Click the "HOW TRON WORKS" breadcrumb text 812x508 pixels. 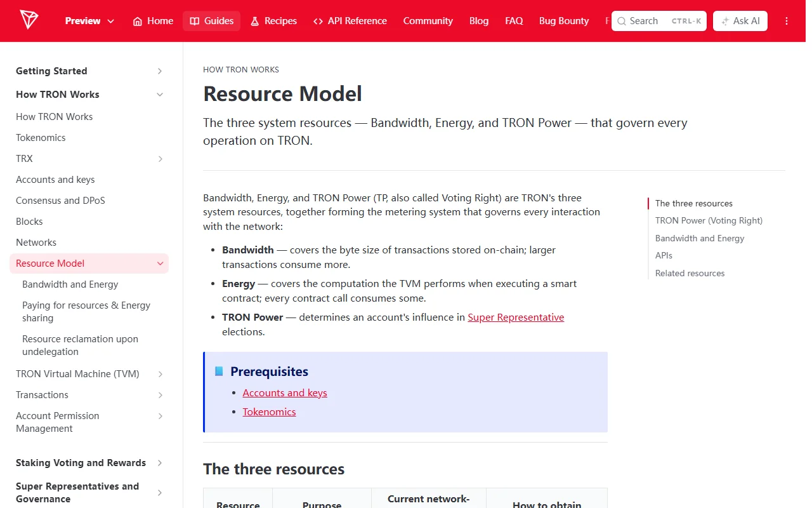[241, 70]
